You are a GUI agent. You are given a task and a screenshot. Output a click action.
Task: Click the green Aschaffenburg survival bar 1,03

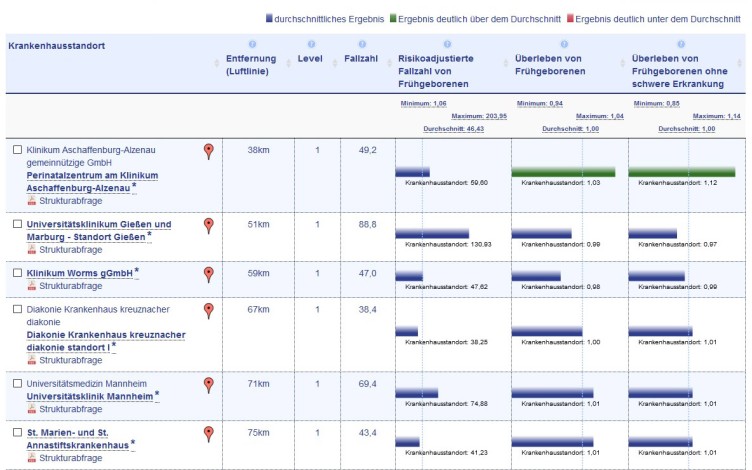564,172
